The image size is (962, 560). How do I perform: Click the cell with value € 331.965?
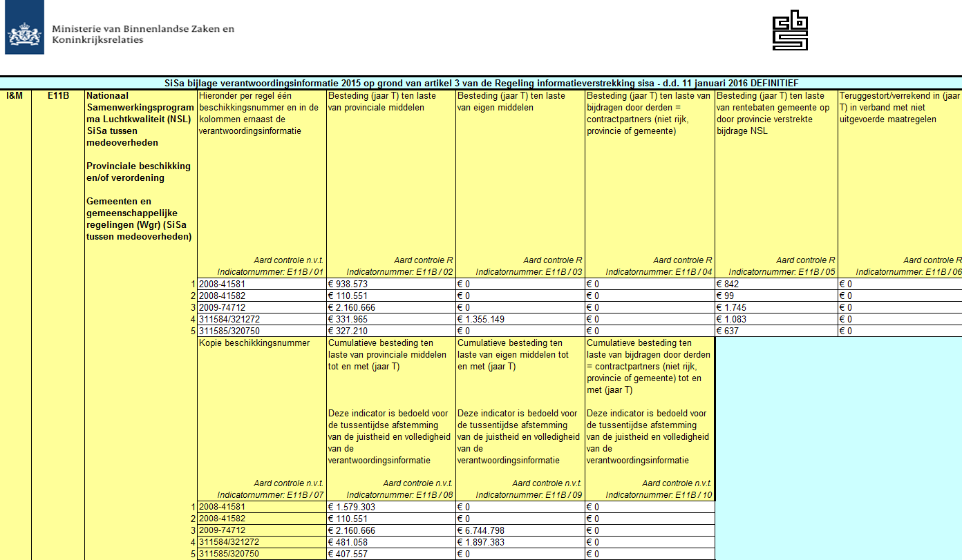pos(391,319)
